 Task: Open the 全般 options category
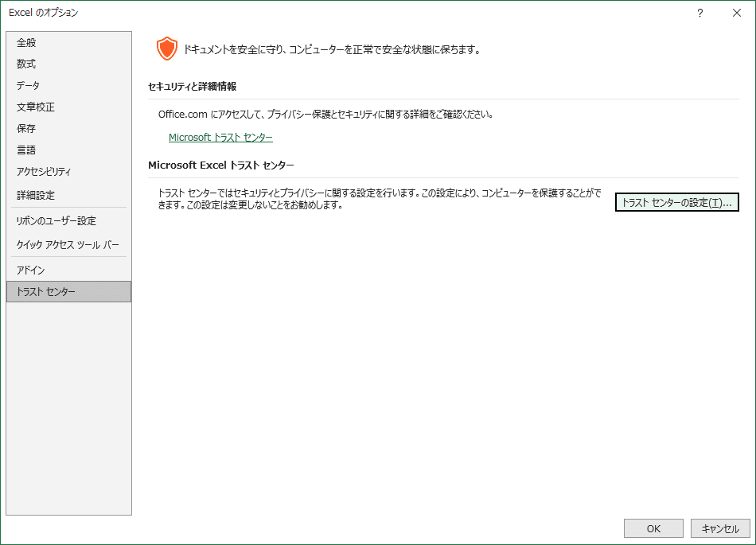pos(68,42)
